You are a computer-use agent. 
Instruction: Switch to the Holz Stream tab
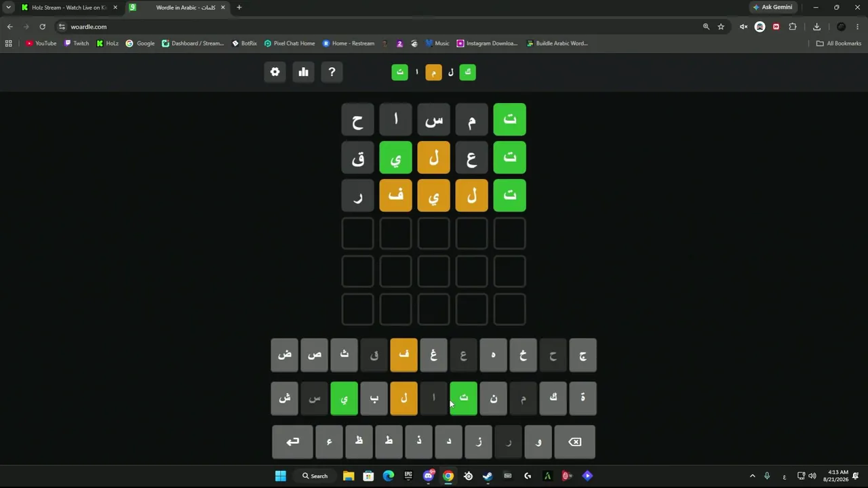tap(69, 7)
